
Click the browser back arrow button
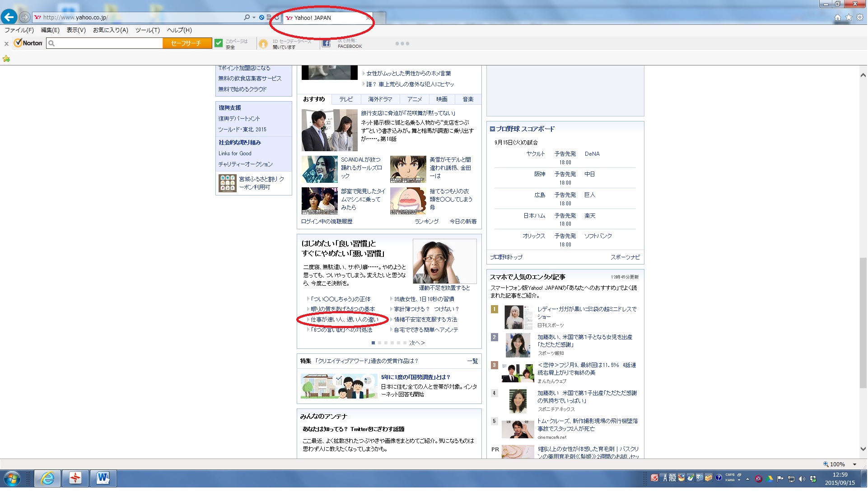[9, 17]
